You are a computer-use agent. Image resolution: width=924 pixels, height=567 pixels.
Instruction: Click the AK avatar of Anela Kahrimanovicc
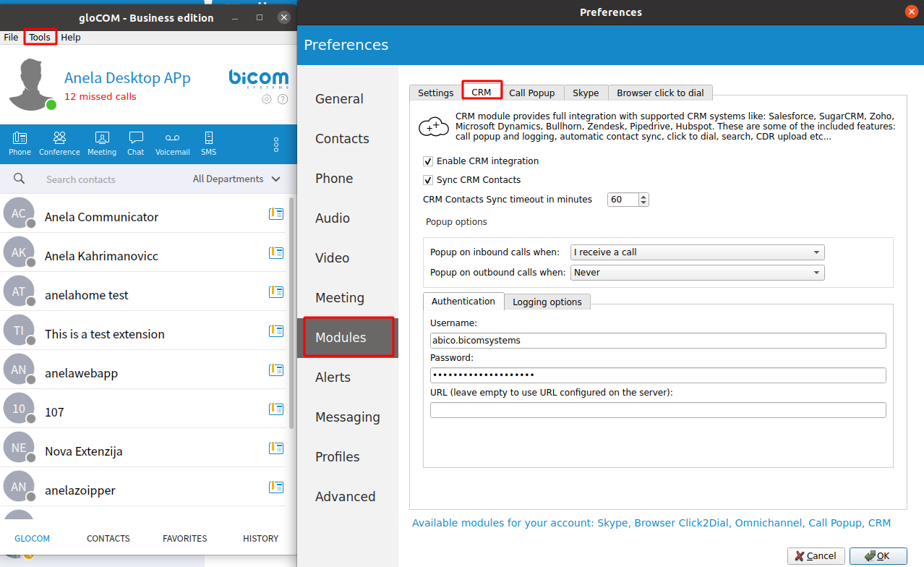(x=19, y=252)
